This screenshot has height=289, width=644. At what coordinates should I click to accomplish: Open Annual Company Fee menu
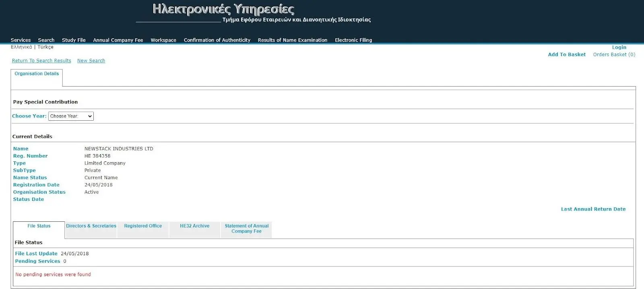pos(118,40)
